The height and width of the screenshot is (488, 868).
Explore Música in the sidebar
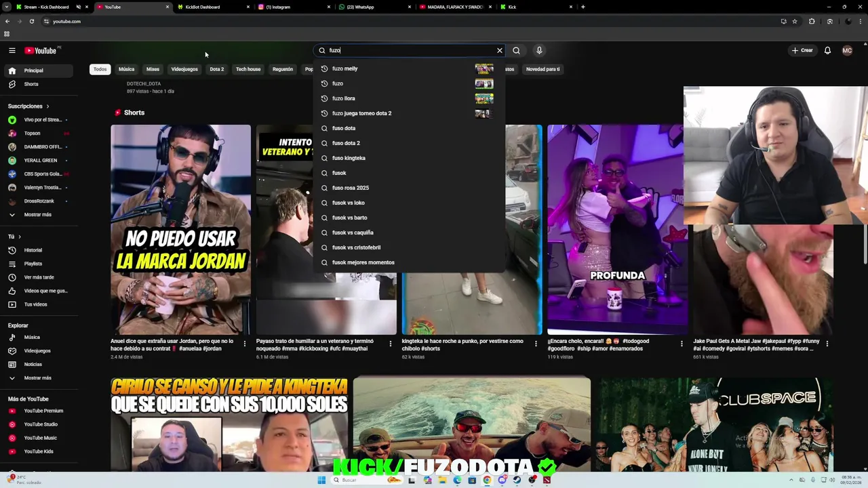[39, 337]
